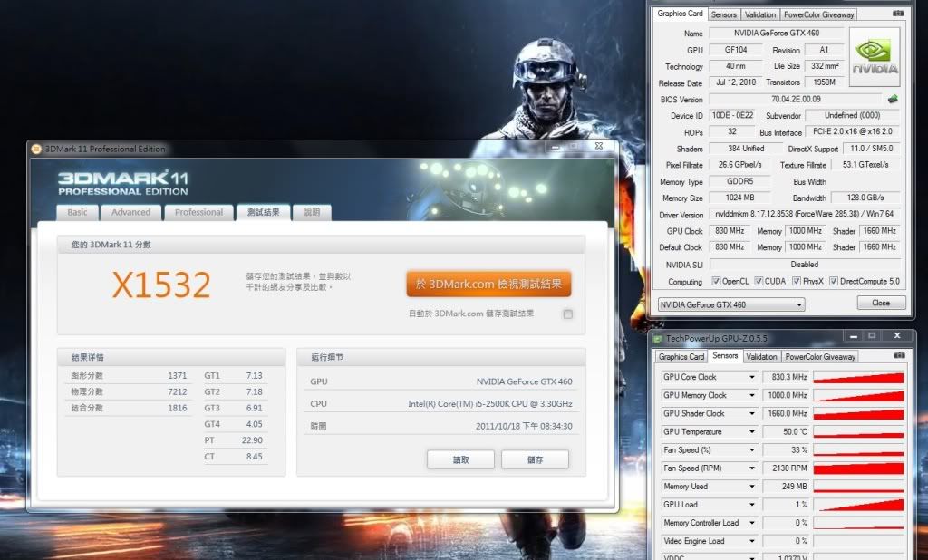
Task: Tick the auto-save results to 3DMark.com checkbox
Action: 568,314
